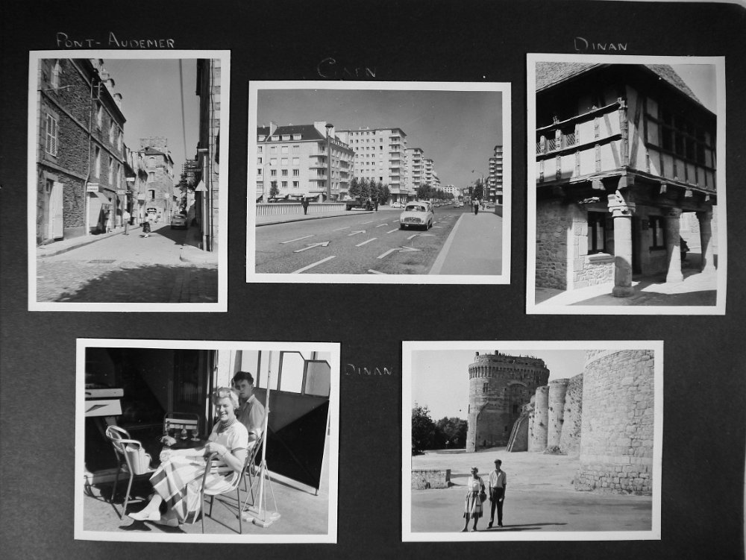
Task: Click the handwritten caption "Pont-Audemer"
Action: [x=116, y=40]
